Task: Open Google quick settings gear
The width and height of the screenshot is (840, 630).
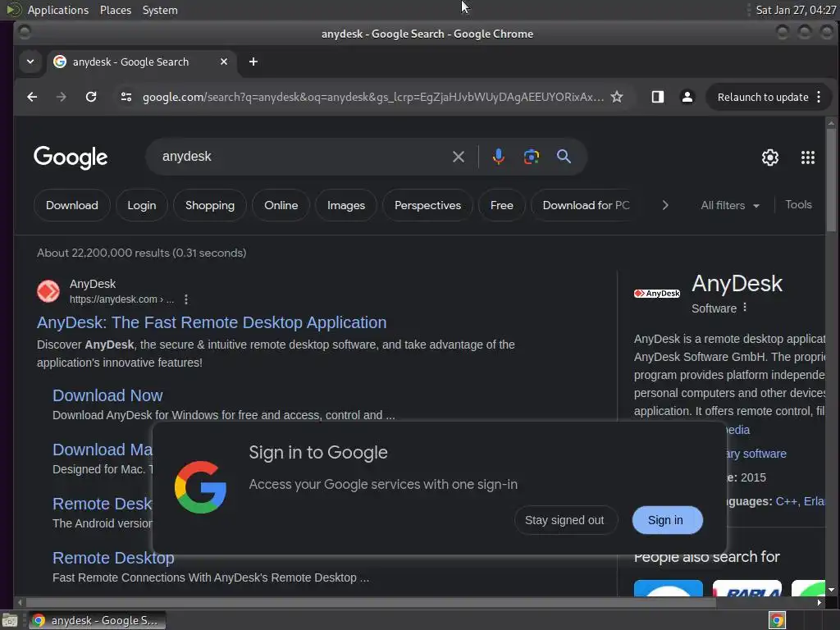Action: tap(769, 157)
